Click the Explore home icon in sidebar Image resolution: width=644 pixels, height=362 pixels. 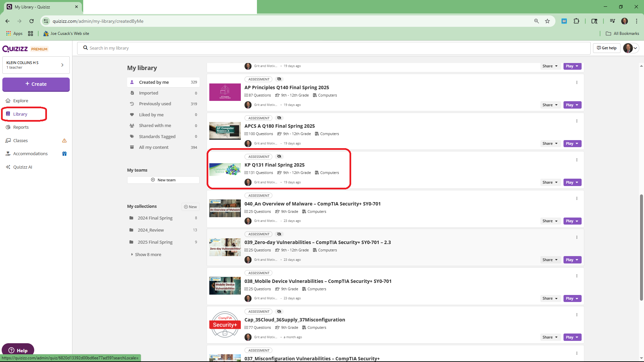click(8, 101)
